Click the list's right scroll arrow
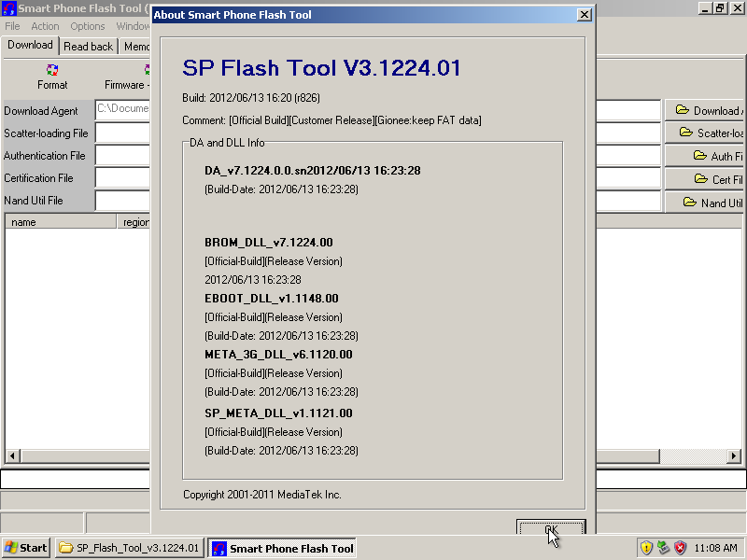This screenshot has width=747, height=560. coord(734,455)
